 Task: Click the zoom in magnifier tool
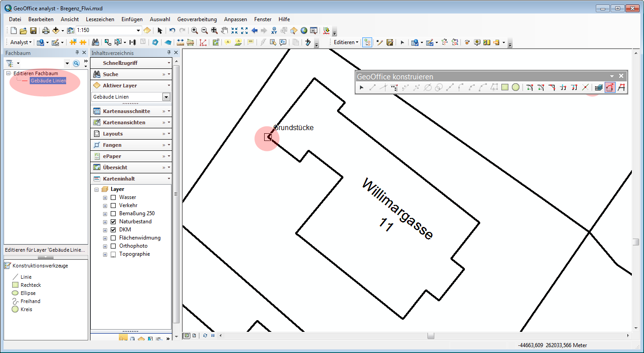tap(194, 31)
